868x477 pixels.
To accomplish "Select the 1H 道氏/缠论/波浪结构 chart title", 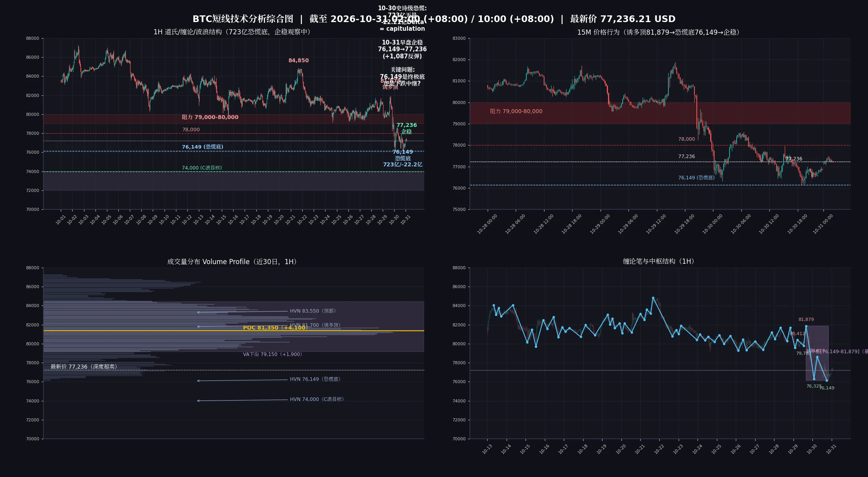I will pyautogui.click(x=234, y=32).
